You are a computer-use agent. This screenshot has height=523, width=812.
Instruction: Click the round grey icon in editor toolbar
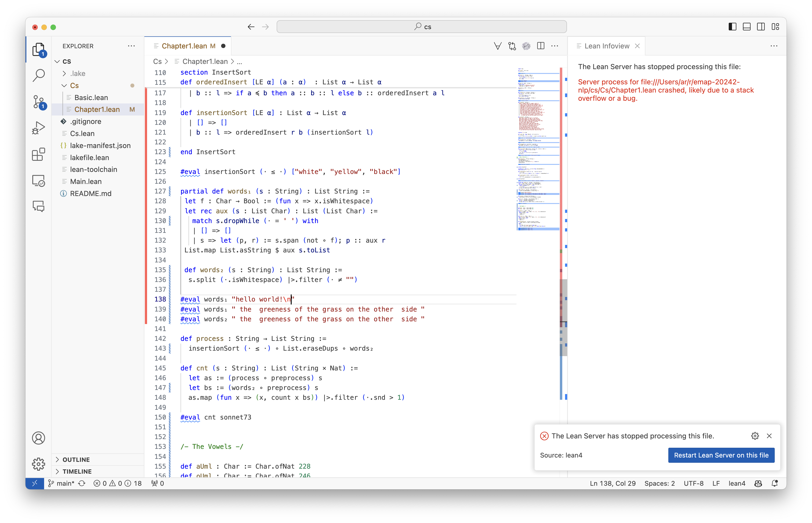point(526,46)
